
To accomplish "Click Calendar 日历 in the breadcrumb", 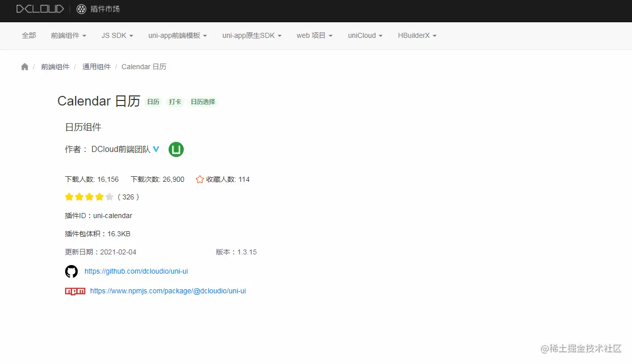I will [x=144, y=67].
